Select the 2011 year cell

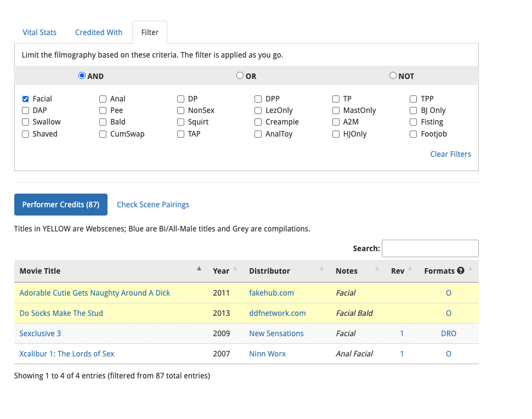coord(221,293)
